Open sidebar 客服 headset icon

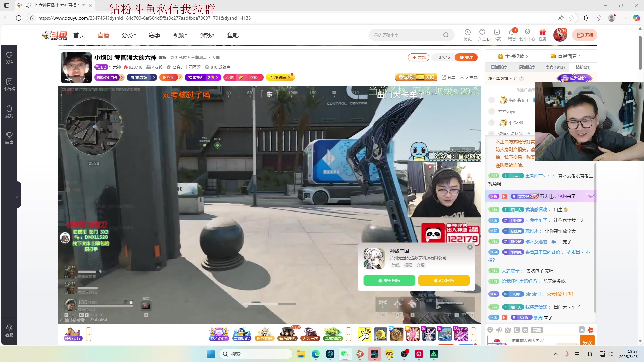pos(9,330)
